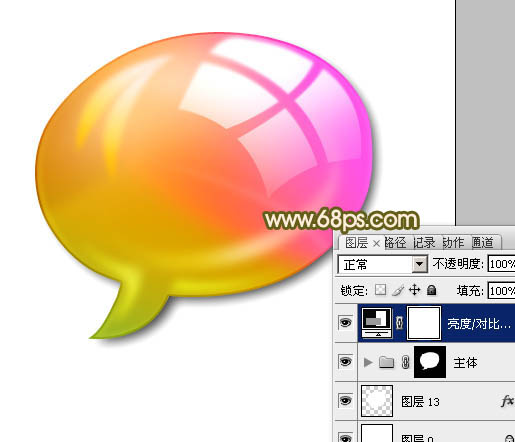This screenshot has width=515, height=442.
Task: Open the 正常 blend mode dropdown
Action: point(383,265)
